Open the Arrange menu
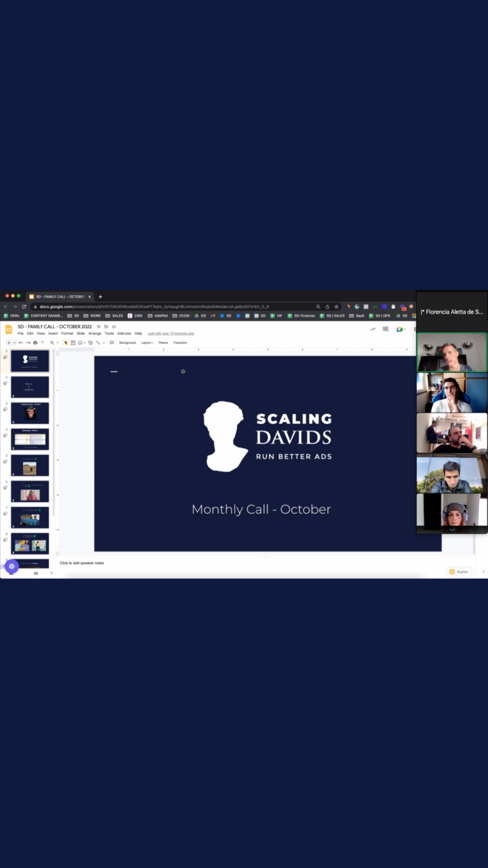This screenshot has height=868, width=488. pyautogui.click(x=95, y=333)
